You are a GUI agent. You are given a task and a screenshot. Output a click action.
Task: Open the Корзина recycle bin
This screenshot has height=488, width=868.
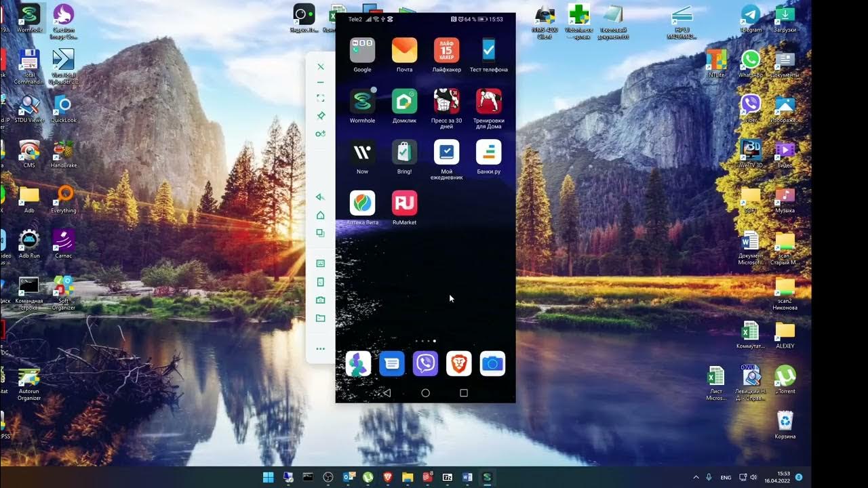pos(785,425)
